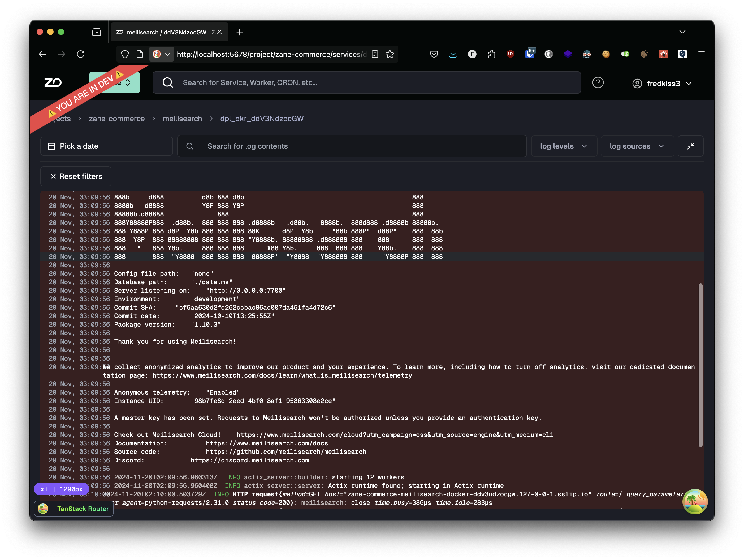Open new browser tab with plus

240,32
